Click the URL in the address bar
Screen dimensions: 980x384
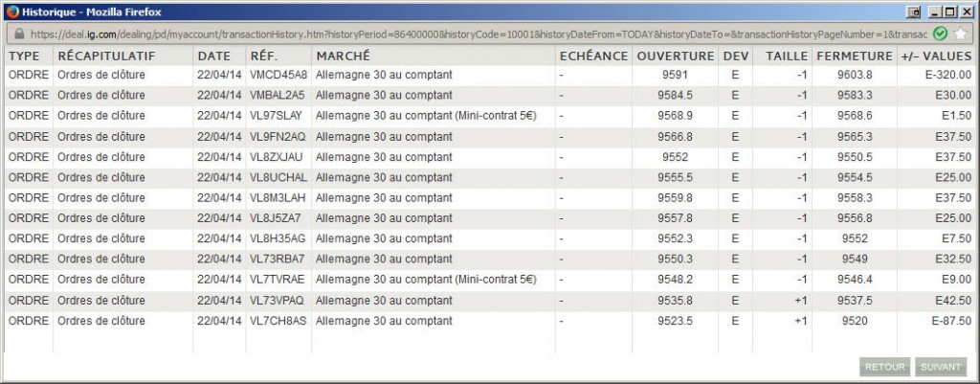[x=479, y=34]
